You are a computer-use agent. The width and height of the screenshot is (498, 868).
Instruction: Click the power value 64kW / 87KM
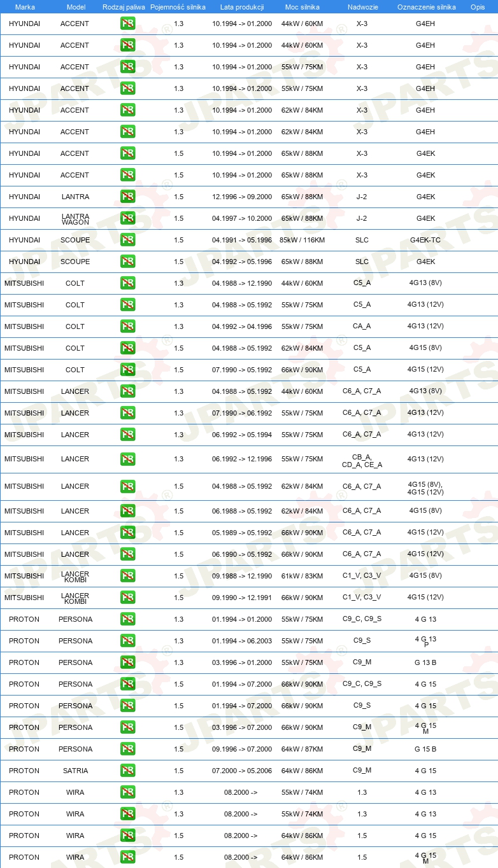302,749
